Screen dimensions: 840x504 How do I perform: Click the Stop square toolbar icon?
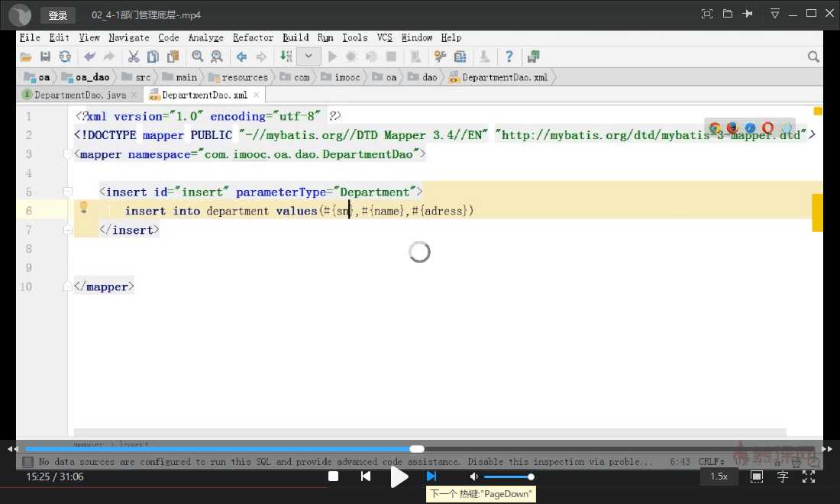coord(391,57)
